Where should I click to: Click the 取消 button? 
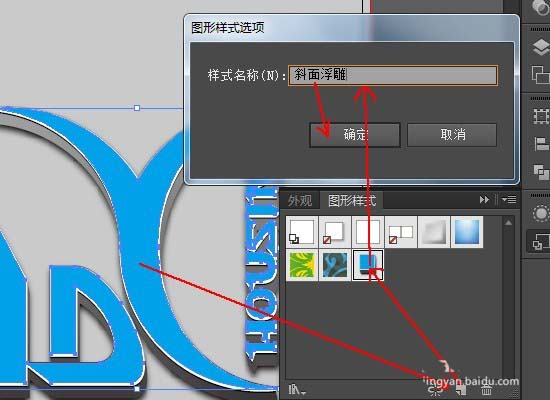point(452,134)
